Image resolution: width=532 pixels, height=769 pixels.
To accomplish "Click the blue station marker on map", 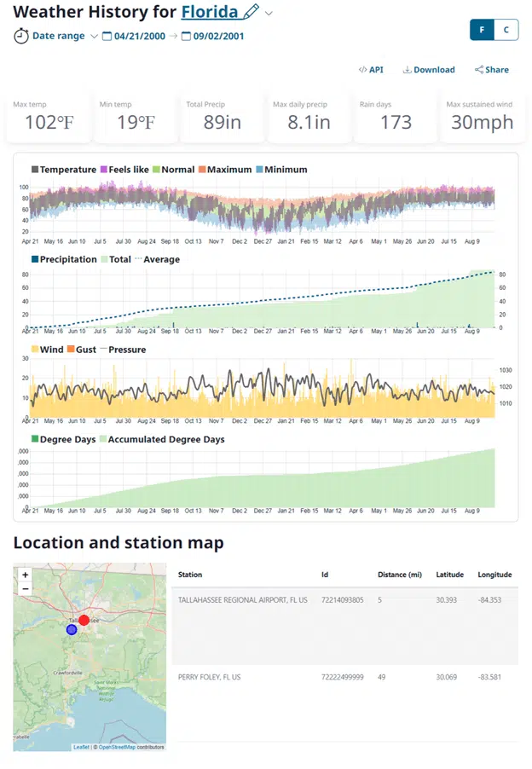I will point(72,630).
